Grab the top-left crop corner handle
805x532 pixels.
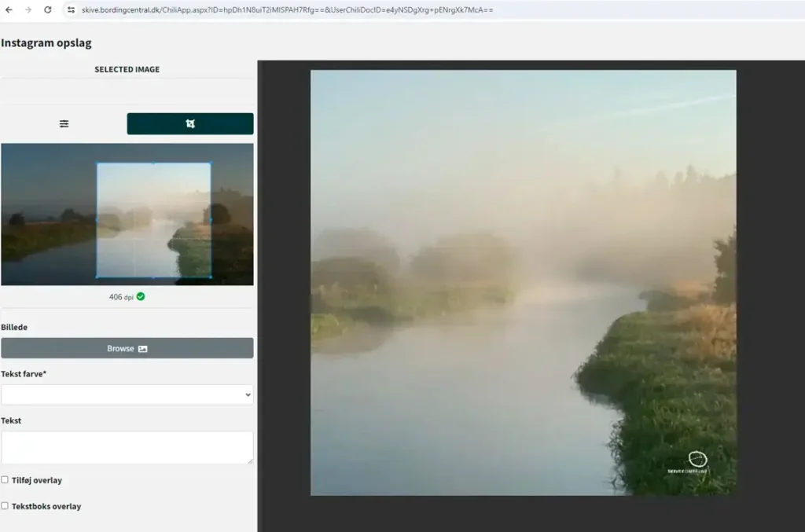point(97,163)
